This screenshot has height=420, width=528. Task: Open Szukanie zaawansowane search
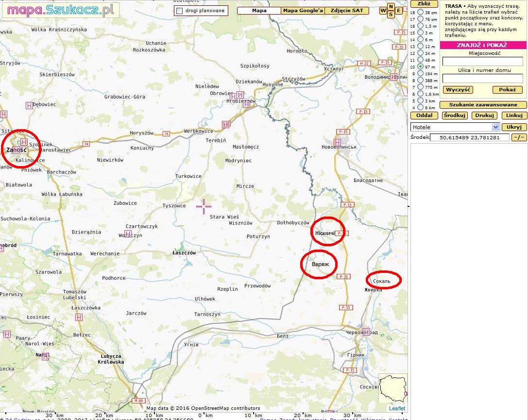483,105
